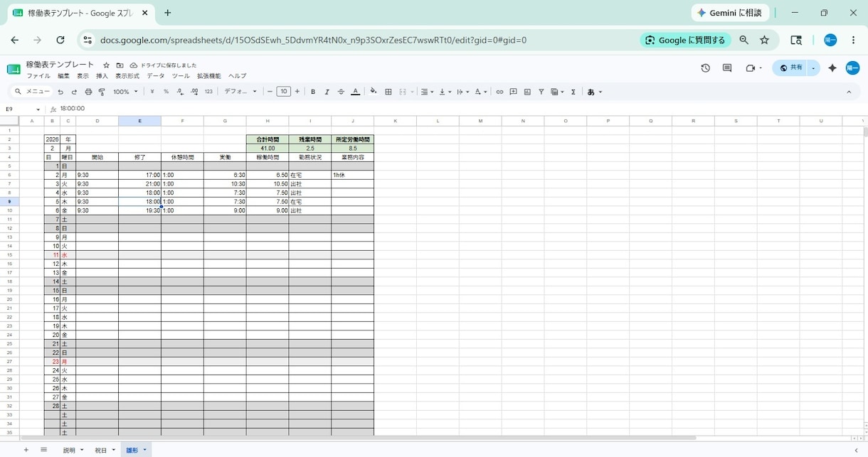868x457 pixels.
Task: Click the 共有 share button
Action: coord(790,68)
